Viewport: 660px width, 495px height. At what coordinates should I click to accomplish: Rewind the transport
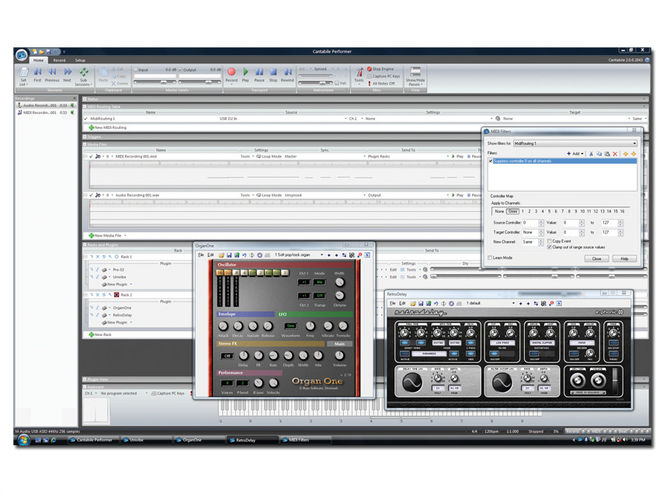[x=287, y=75]
